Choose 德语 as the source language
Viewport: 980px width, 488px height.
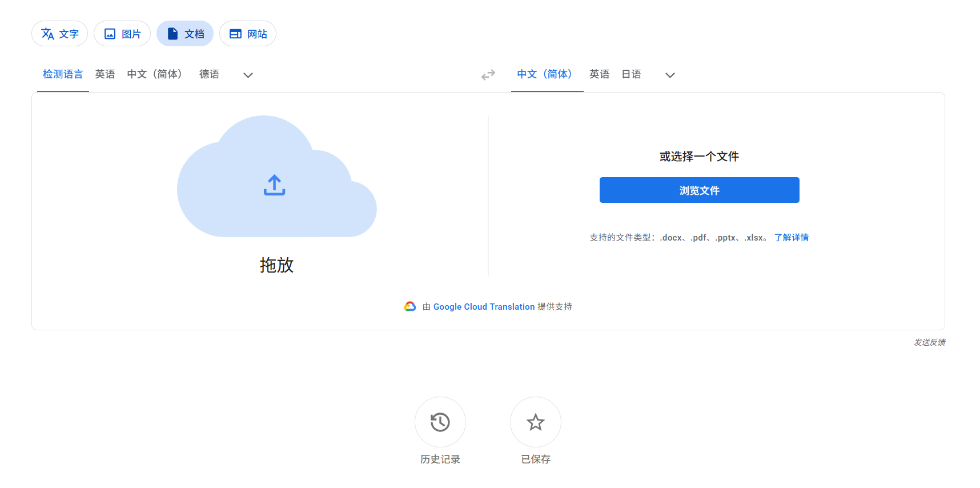(x=209, y=74)
